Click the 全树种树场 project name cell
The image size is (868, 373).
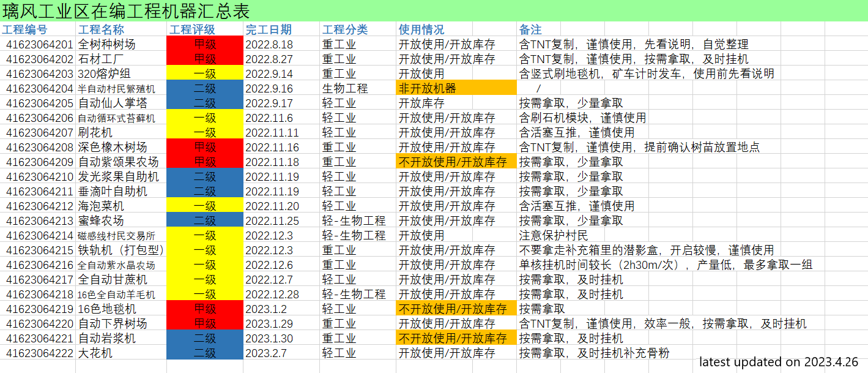tap(107, 44)
